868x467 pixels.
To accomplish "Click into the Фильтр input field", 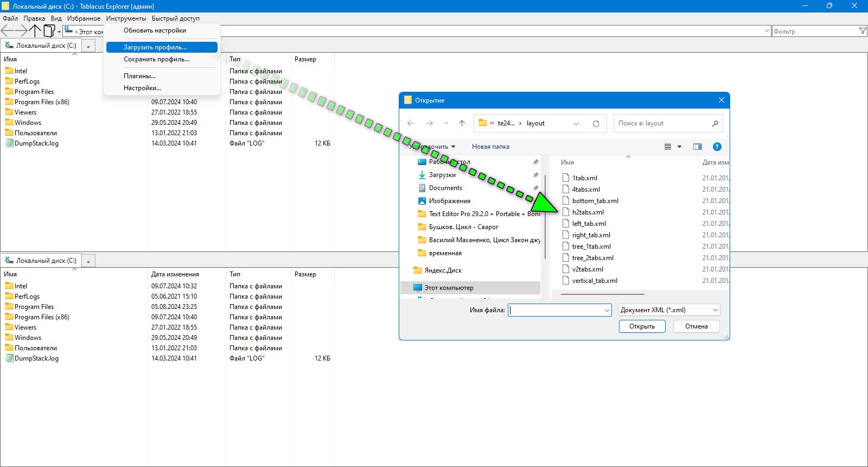I will [x=815, y=31].
